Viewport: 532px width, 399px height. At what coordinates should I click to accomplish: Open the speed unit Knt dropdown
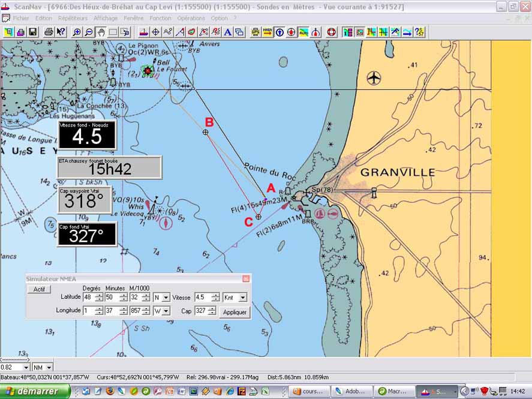(242, 298)
